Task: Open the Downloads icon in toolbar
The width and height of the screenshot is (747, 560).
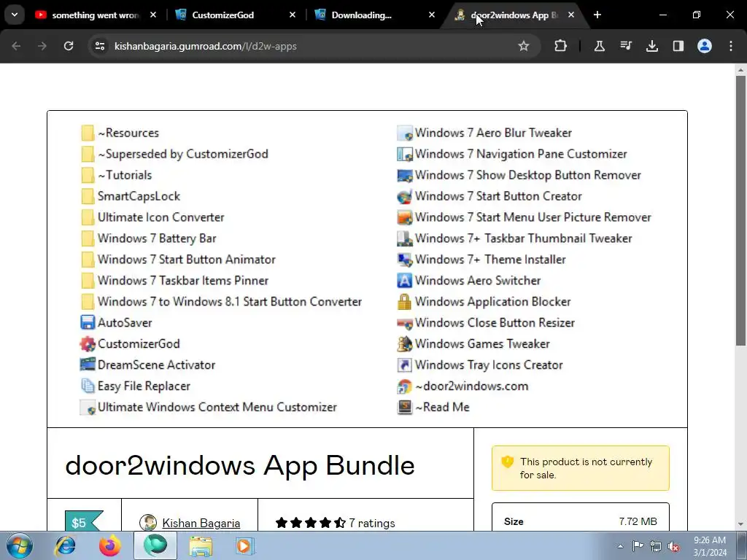Action: (652, 46)
